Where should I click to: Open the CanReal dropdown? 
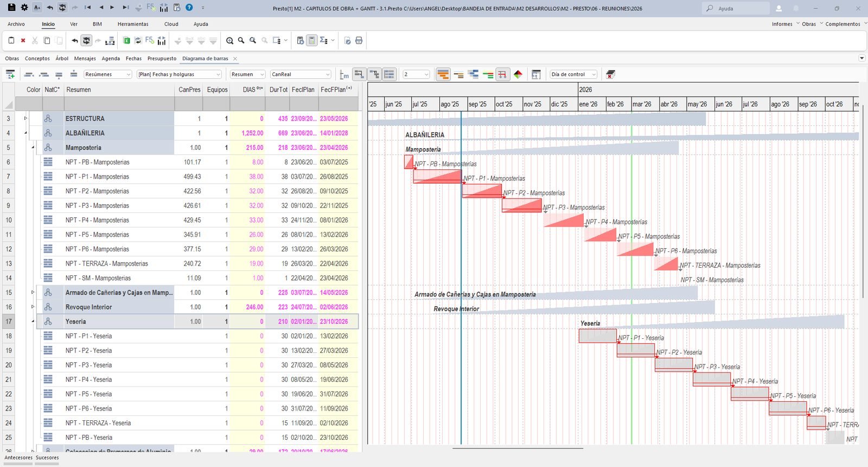coord(301,74)
